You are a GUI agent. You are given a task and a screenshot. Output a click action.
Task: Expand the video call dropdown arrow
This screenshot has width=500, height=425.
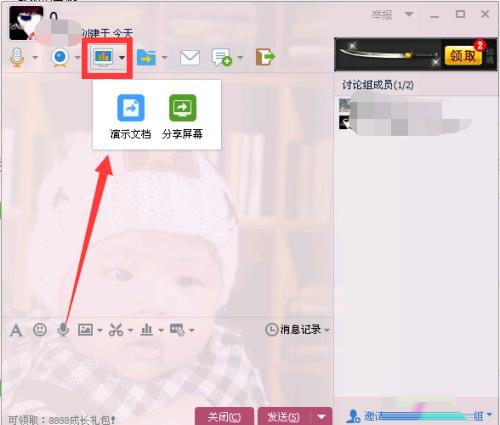[x=77, y=58]
